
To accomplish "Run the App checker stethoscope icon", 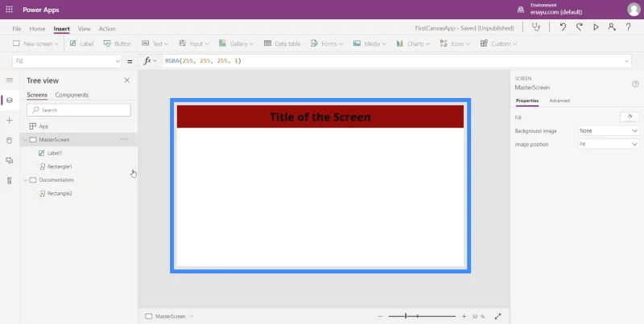I will pyautogui.click(x=535, y=27).
